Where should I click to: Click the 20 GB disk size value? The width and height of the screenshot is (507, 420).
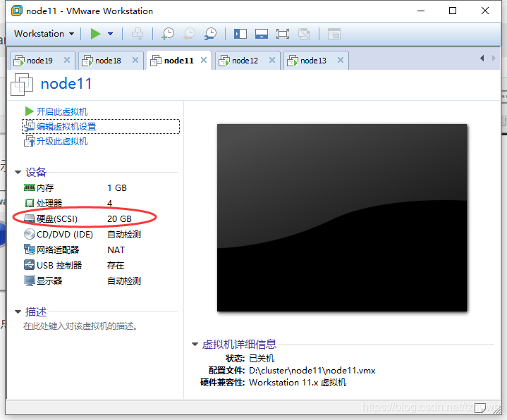[119, 218]
